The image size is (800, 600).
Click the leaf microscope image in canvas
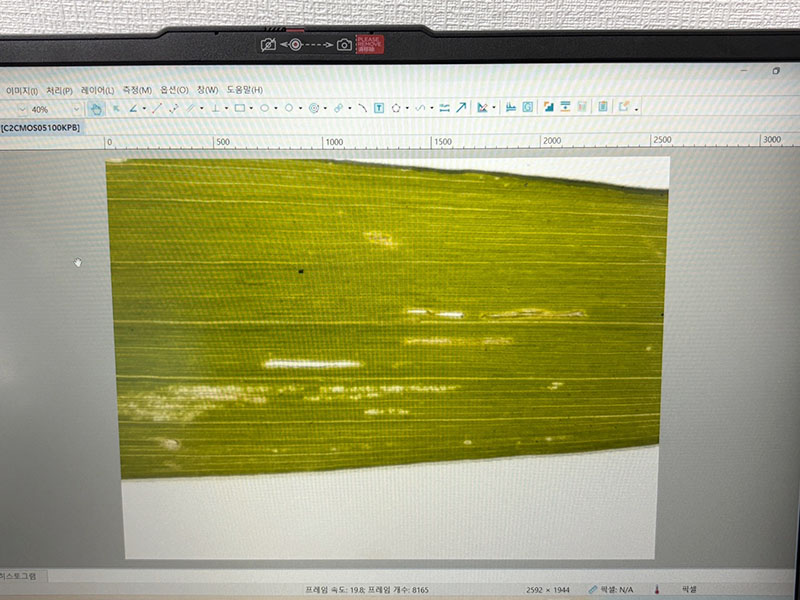pos(387,320)
